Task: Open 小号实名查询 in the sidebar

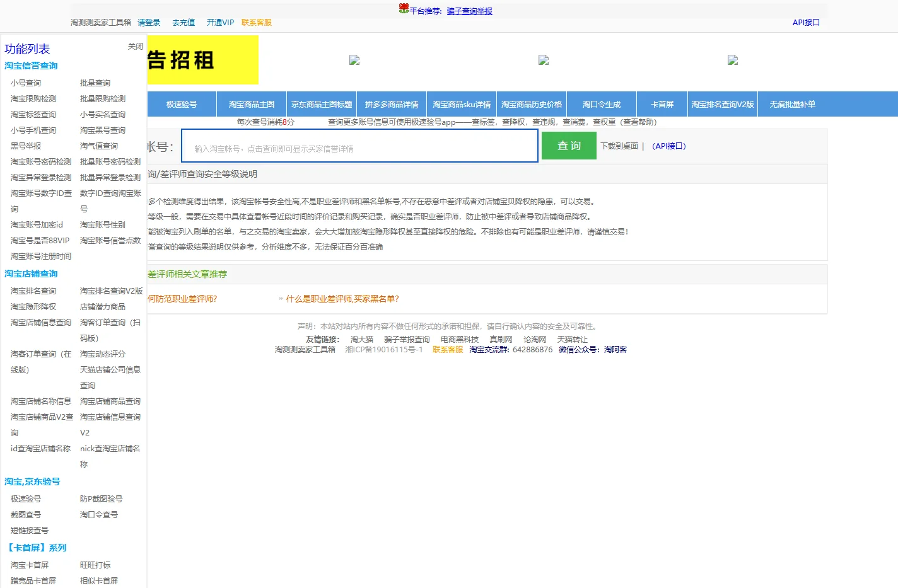Action: pos(103,115)
